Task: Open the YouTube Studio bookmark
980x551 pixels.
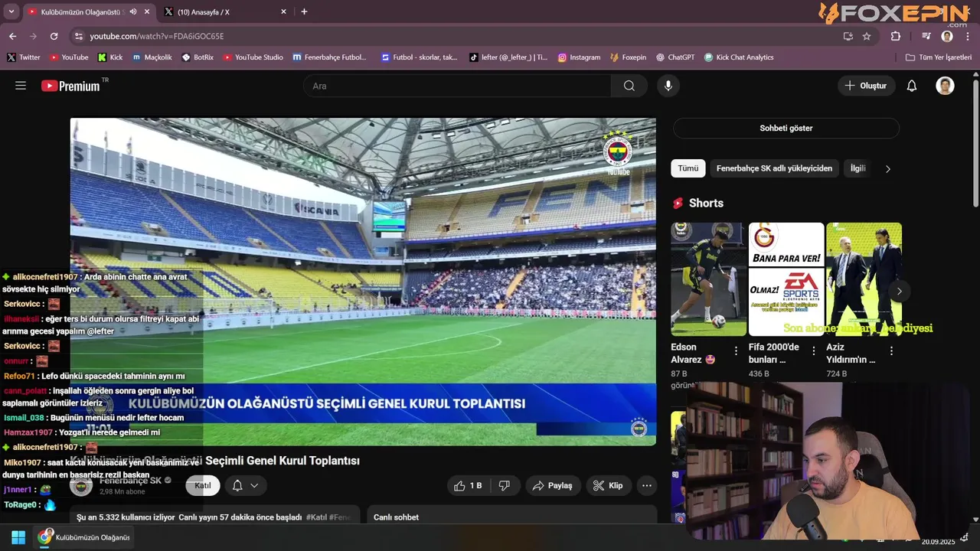Action: 253,57
